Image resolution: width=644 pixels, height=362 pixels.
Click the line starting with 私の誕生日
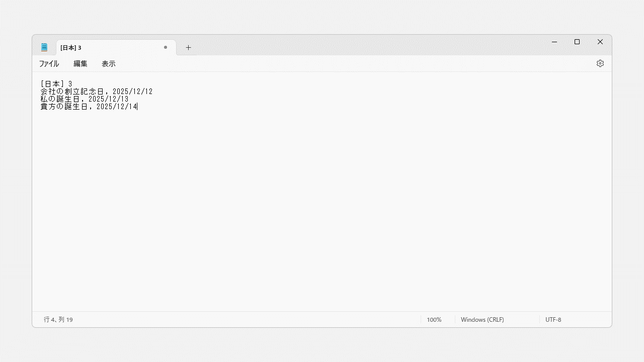point(84,99)
